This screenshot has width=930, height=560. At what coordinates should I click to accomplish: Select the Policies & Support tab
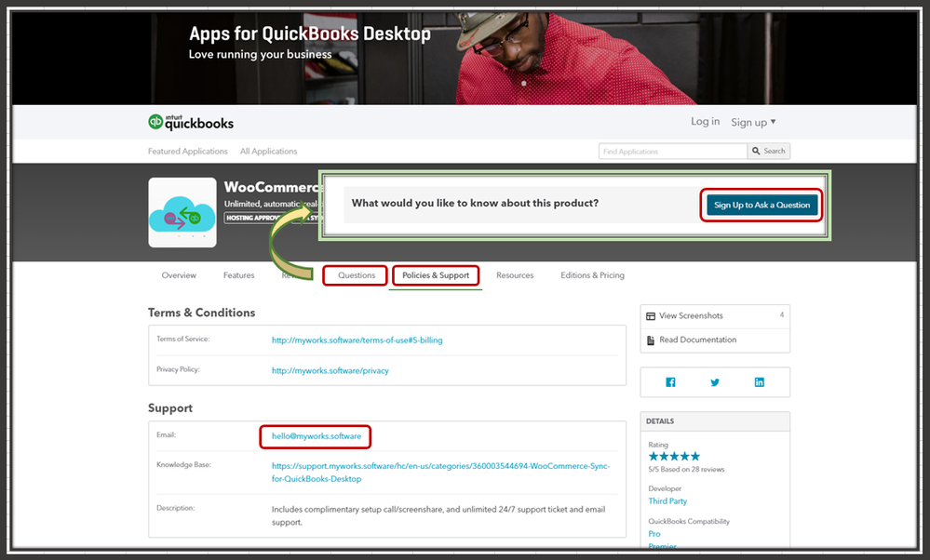tap(436, 275)
